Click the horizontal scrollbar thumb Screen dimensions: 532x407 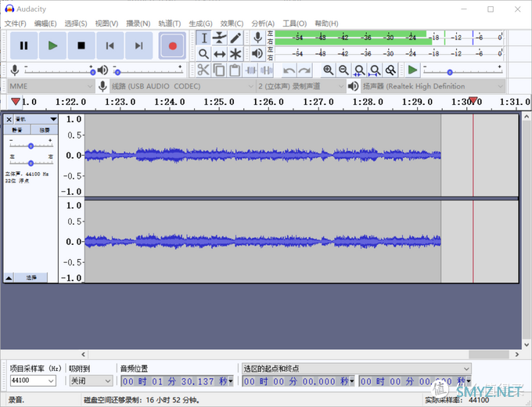click(x=488, y=355)
